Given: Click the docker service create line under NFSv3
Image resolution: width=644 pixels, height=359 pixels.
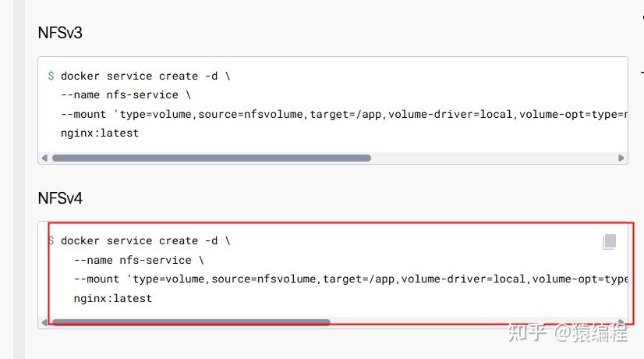Looking at the screenshot, I should coord(145,76).
